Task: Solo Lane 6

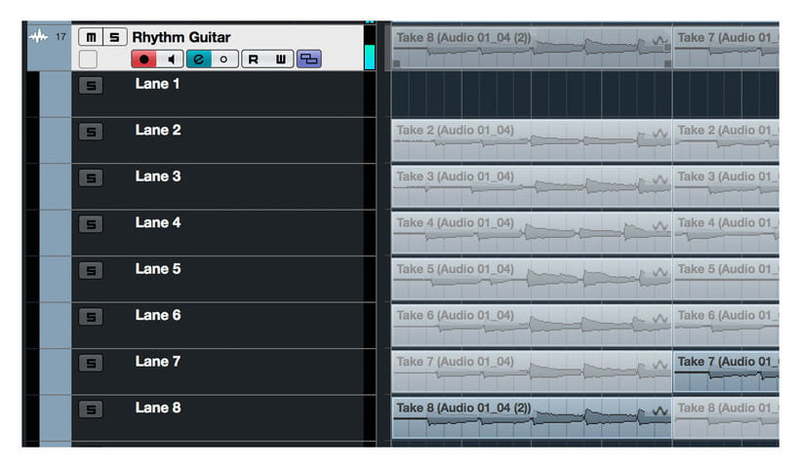Action: pos(91,317)
